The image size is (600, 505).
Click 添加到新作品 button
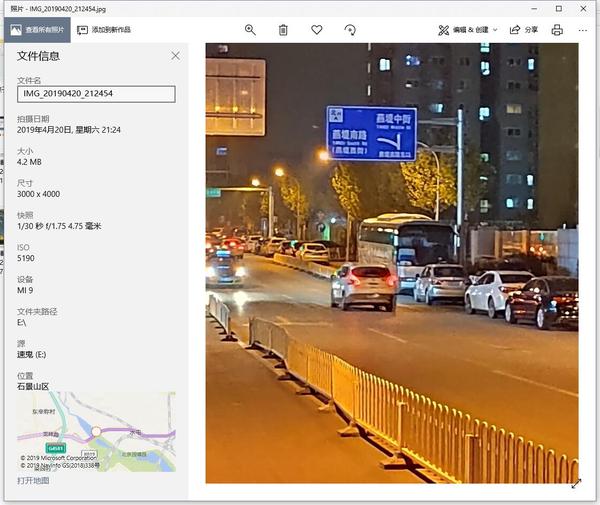tap(104, 30)
